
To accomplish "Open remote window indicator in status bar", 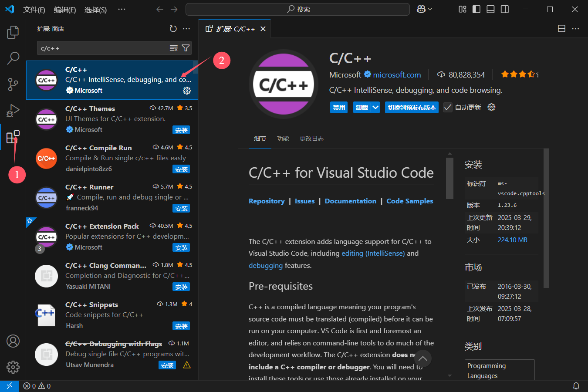I will (x=9, y=386).
